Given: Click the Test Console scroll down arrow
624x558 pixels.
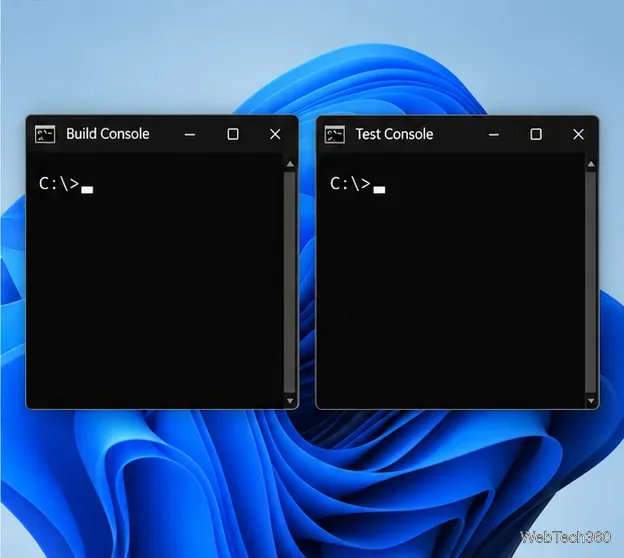Looking at the screenshot, I should (591, 401).
